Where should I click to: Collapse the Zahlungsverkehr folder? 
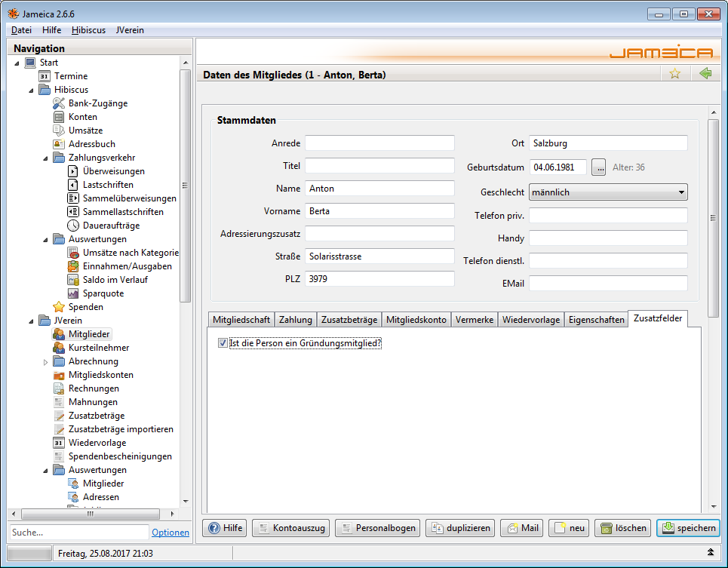pyautogui.click(x=45, y=158)
